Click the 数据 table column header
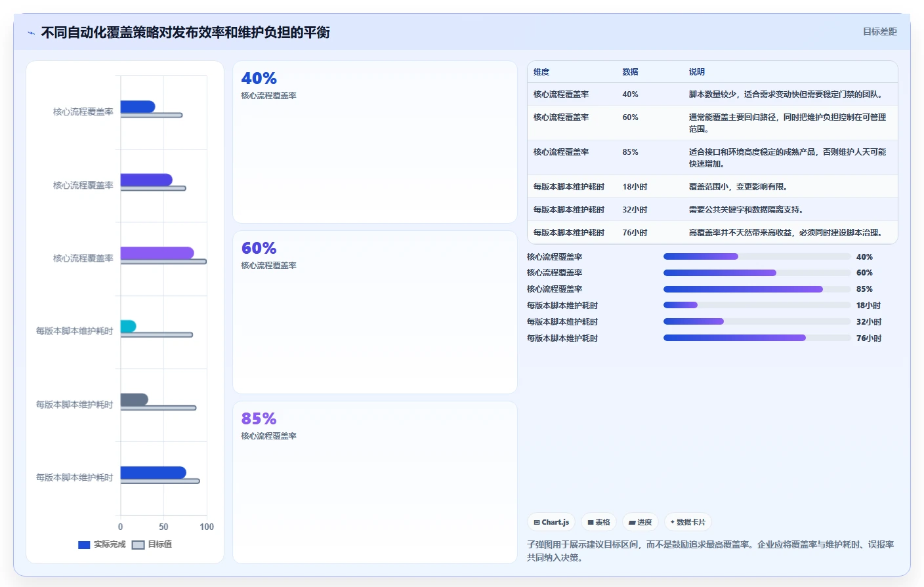Screen dimensions: 924x587 pos(630,72)
